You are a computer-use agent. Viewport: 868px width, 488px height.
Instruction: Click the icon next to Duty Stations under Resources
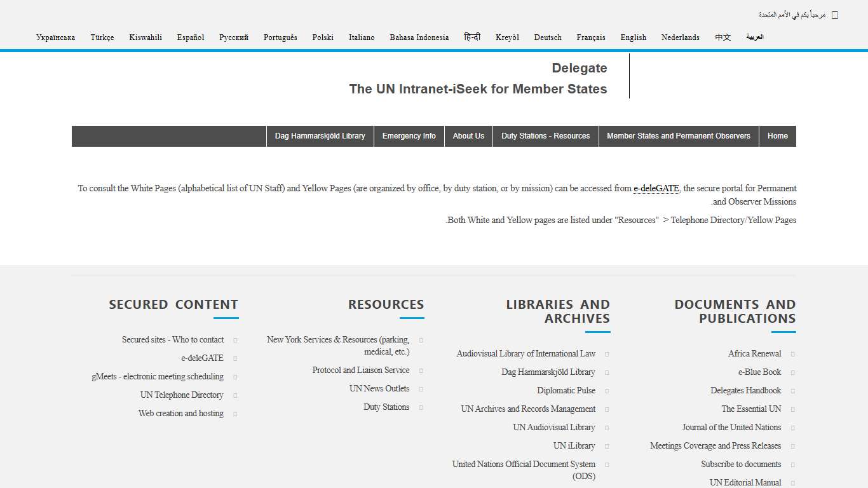point(421,407)
